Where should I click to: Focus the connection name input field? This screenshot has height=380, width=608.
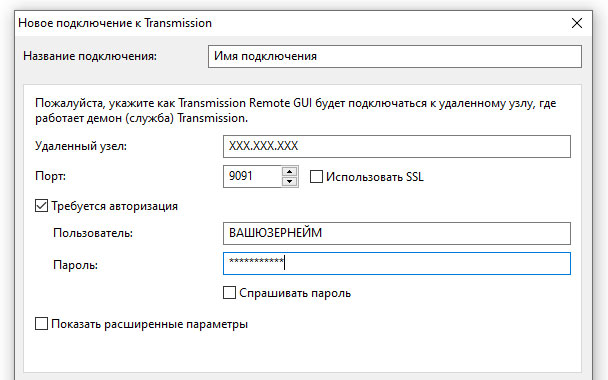click(x=395, y=57)
